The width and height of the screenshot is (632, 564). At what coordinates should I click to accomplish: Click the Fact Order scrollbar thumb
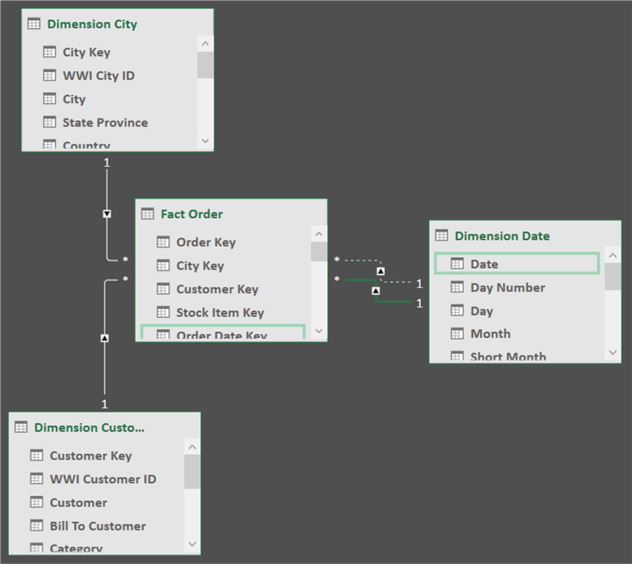[x=319, y=252]
